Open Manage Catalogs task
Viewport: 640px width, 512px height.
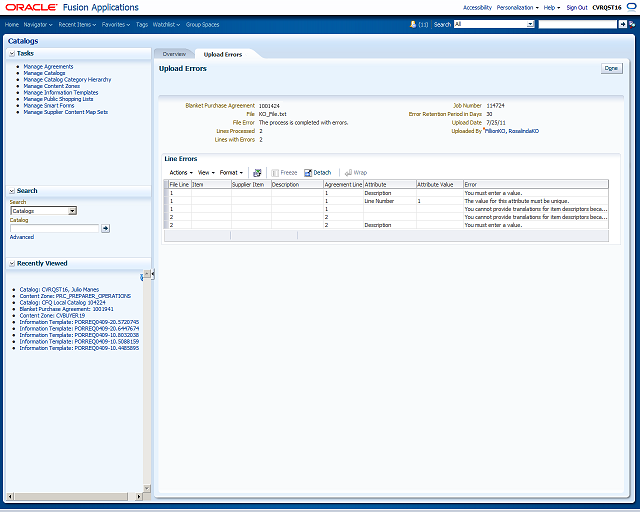44,73
